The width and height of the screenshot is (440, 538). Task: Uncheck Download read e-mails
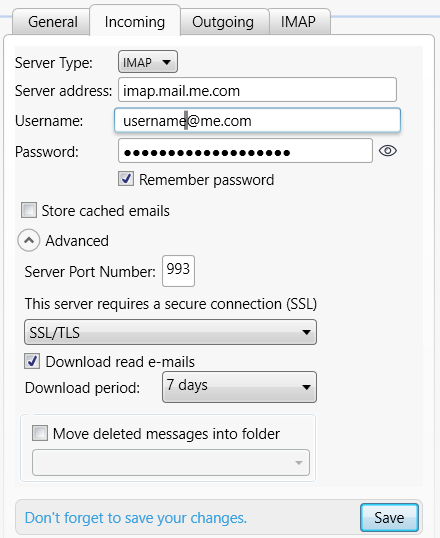pyautogui.click(x=32, y=361)
